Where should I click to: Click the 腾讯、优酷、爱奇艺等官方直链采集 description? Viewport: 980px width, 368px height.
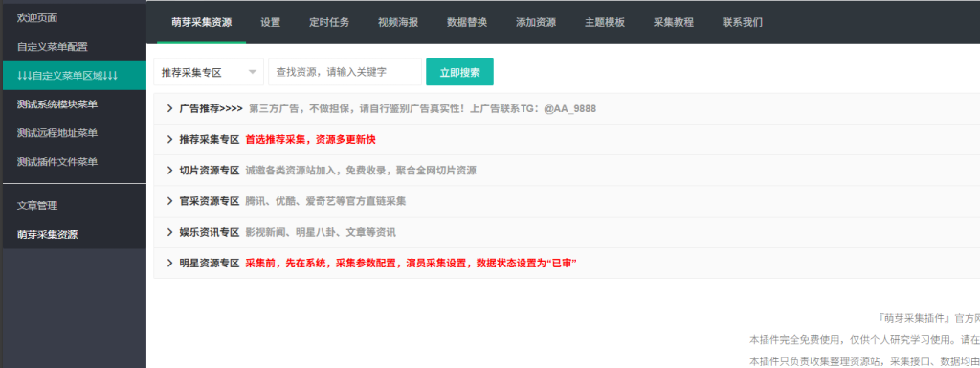coord(325,201)
